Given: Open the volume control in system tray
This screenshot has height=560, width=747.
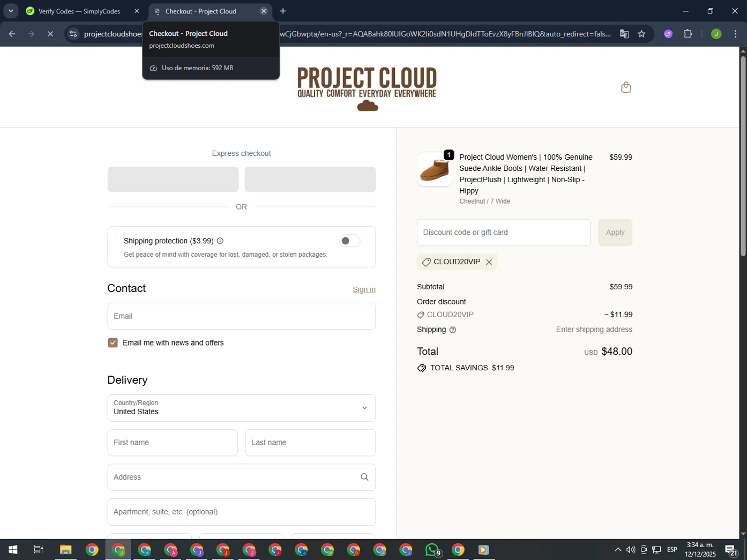Looking at the screenshot, I should 630,550.
